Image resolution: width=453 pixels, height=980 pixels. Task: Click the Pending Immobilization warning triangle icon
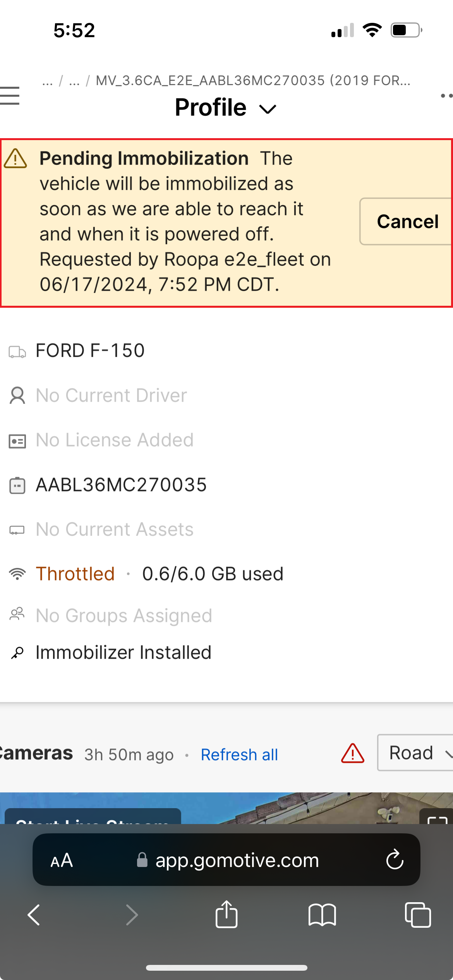(15, 159)
